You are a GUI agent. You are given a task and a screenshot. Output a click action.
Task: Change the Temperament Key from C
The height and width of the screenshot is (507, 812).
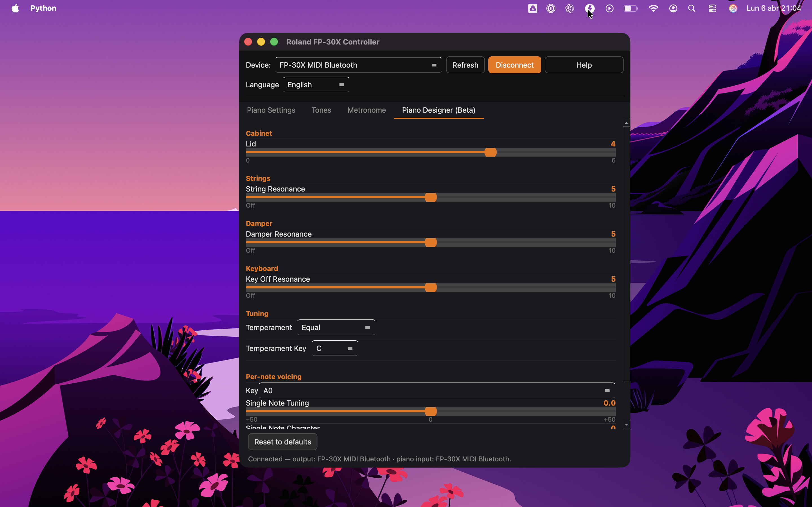click(334, 348)
